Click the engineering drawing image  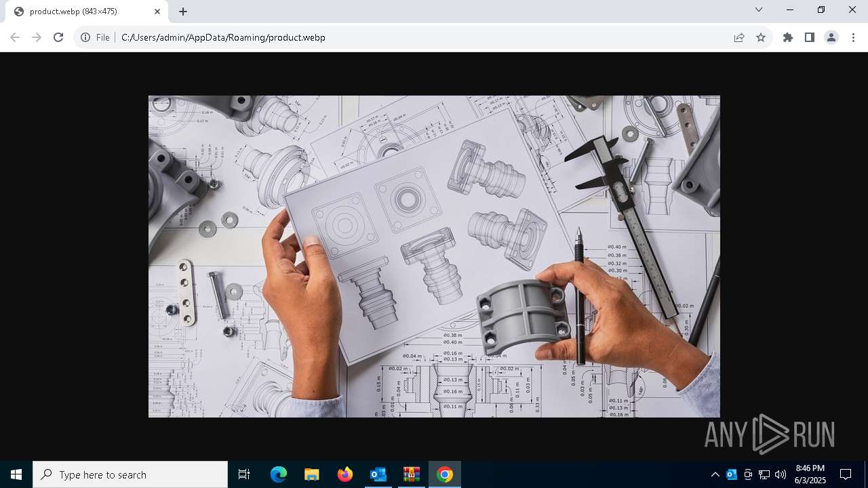tap(434, 256)
